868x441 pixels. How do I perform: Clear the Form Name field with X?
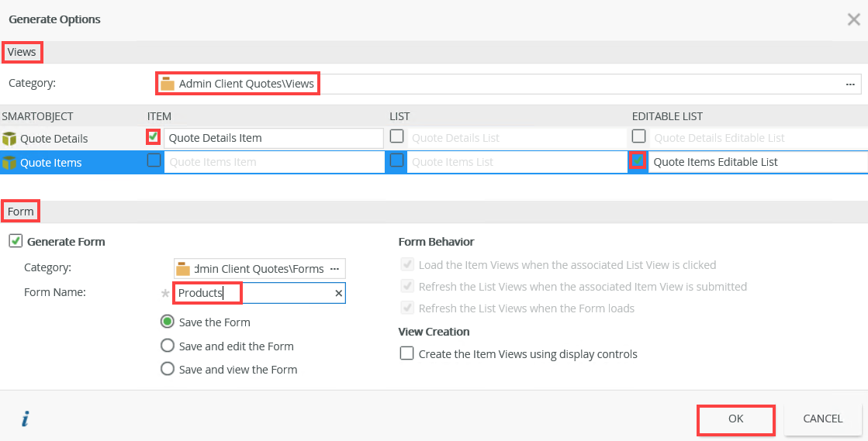click(x=338, y=293)
